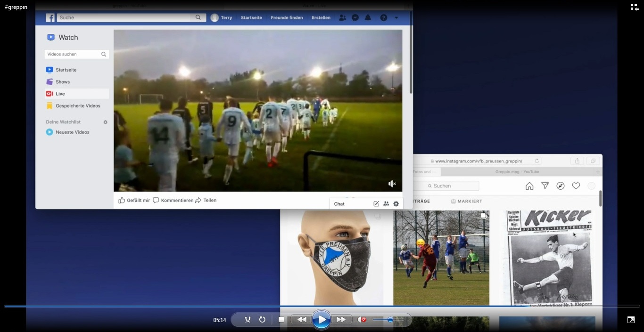Select Live in the Watch sidebar
Screen dimensions: 644x332
coord(77,94)
